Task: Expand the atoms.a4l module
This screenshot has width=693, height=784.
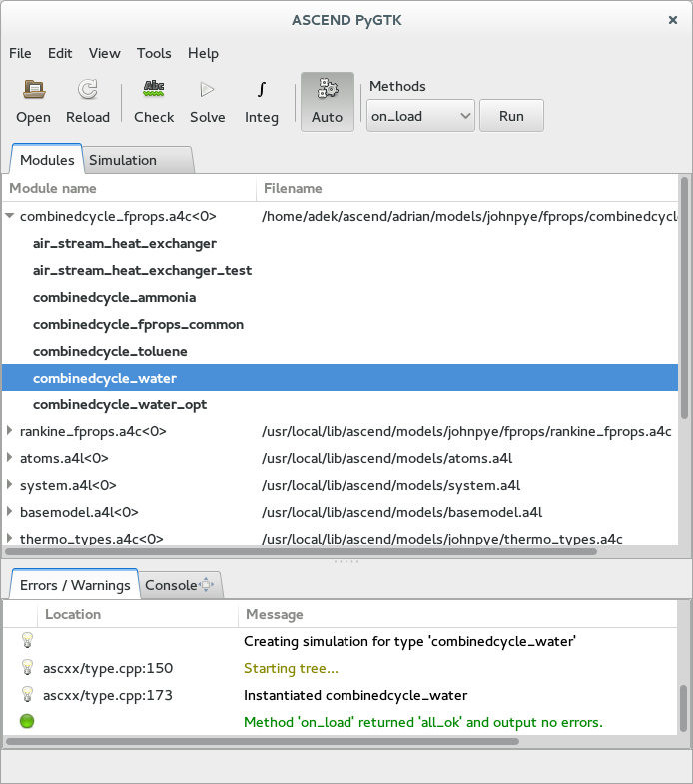Action: pyautogui.click(x=10, y=459)
